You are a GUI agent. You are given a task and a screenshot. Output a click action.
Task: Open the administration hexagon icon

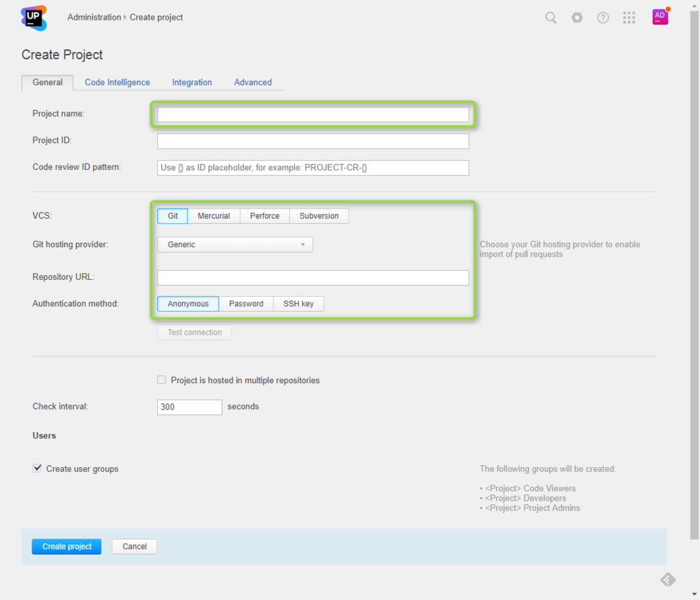tap(577, 17)
